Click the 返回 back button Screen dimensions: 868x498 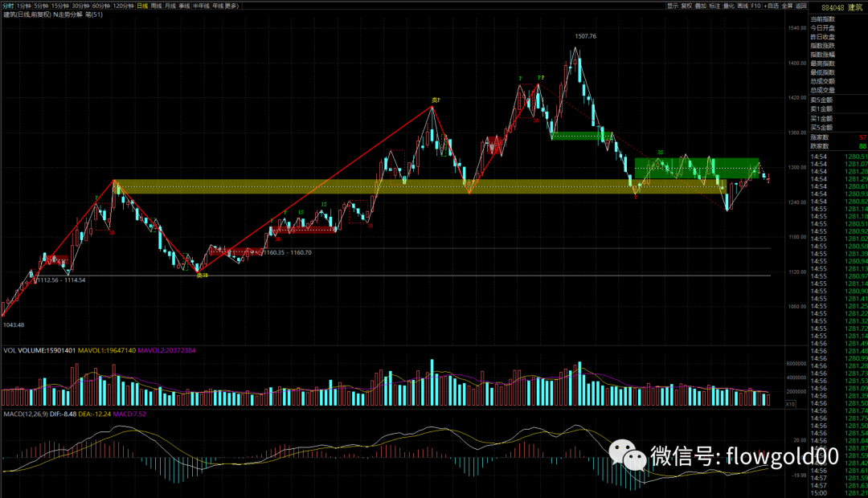click(801, 6)
